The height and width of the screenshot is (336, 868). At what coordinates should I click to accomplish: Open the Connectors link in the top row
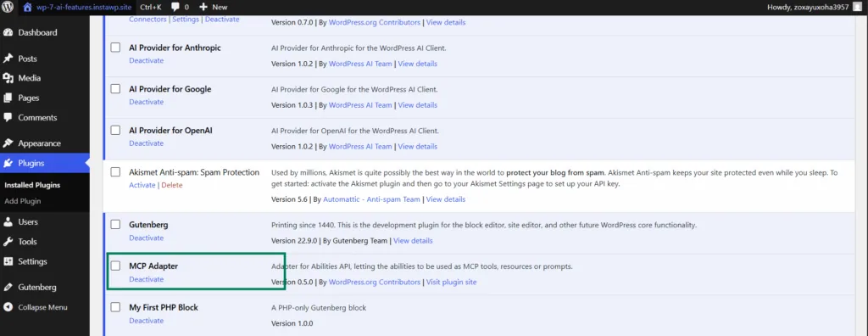point(147,19)
